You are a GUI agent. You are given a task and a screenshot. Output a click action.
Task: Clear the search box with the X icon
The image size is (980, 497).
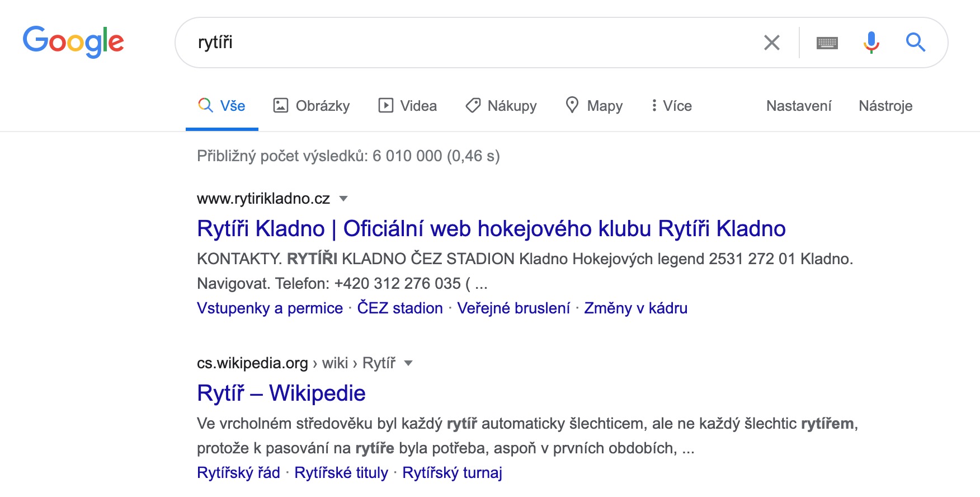click(x=771, y=43)
